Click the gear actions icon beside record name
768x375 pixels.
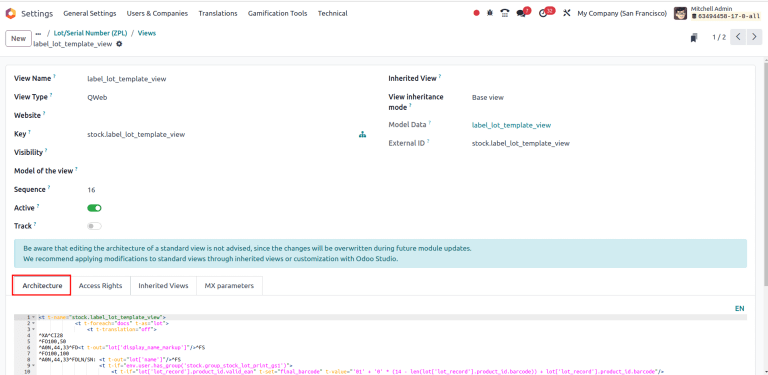click(119, 44)
